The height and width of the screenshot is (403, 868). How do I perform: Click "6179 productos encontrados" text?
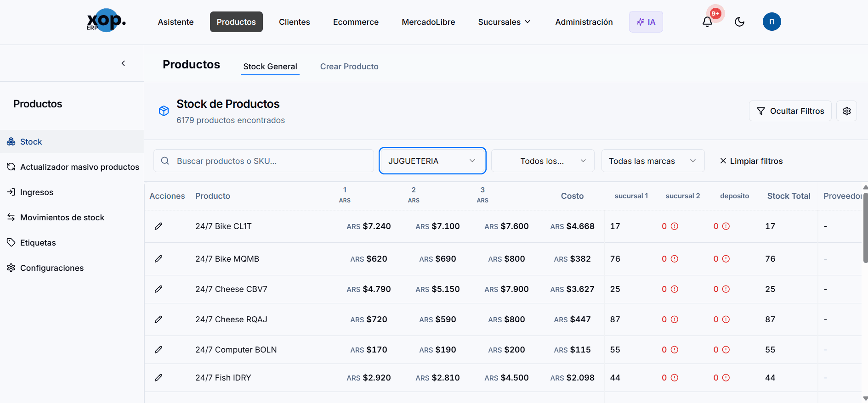tap(231, 120)
